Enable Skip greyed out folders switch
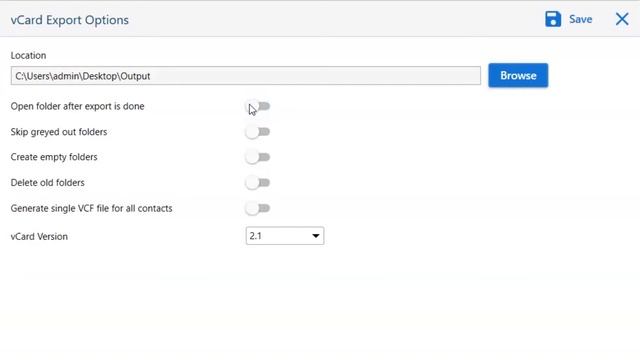The height and width of the screenshot is (360, 640). click(x=258, y=132)
